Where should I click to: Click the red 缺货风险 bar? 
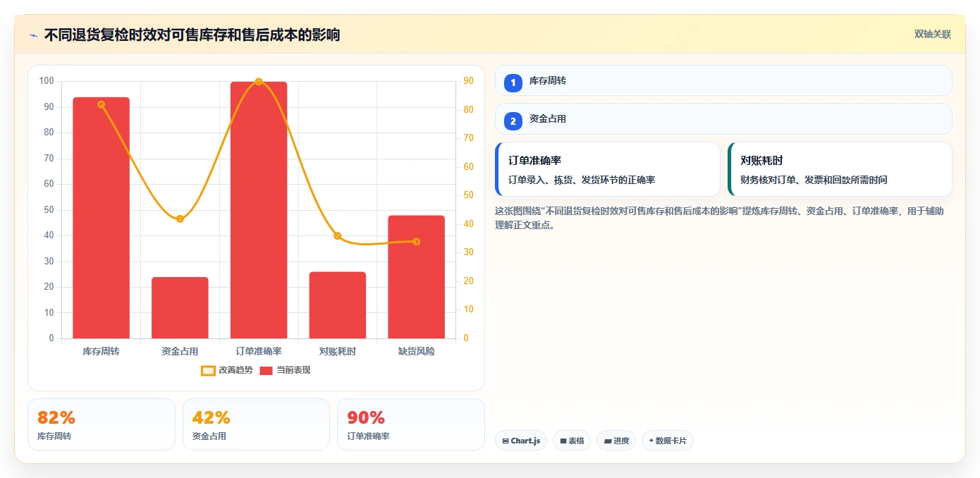coord(416,277)
